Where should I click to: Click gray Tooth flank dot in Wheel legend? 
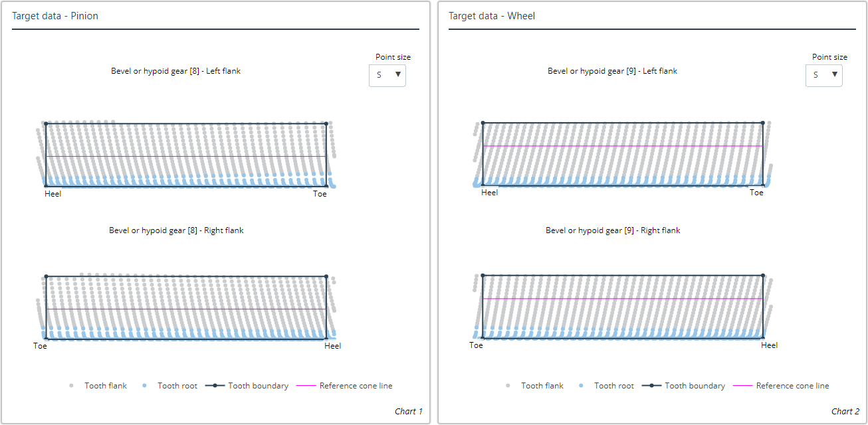click(508, 386)
